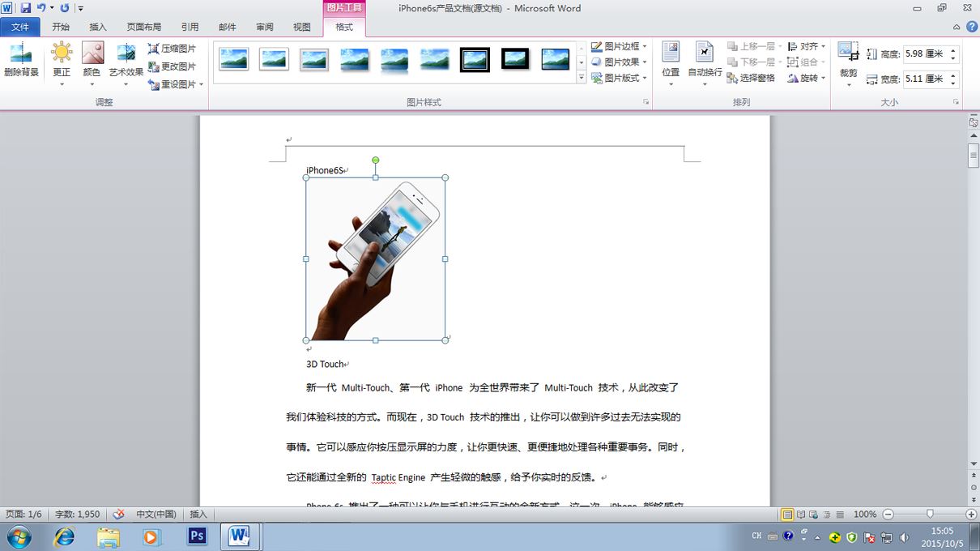
Task: Switch to the 插入 (Insert) tab
Action: pyautogui.click(x=98, y=27)
